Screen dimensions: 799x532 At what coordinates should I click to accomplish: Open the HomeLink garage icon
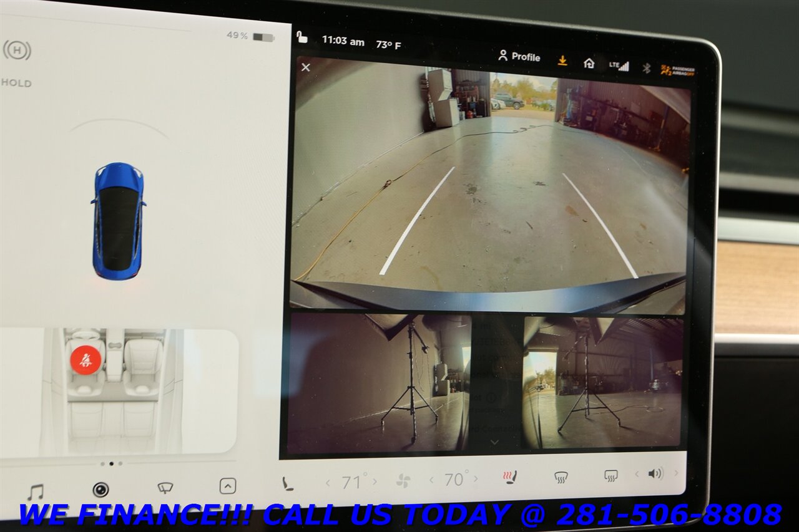point(589,63)
